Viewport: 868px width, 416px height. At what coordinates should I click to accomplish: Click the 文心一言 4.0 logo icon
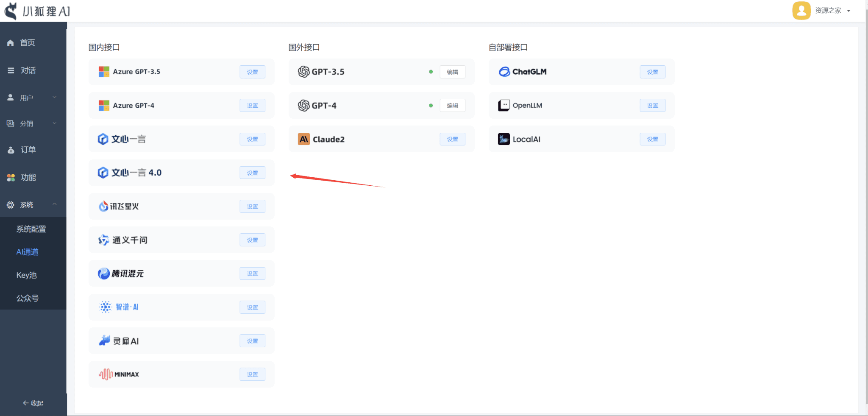(103, 173)
